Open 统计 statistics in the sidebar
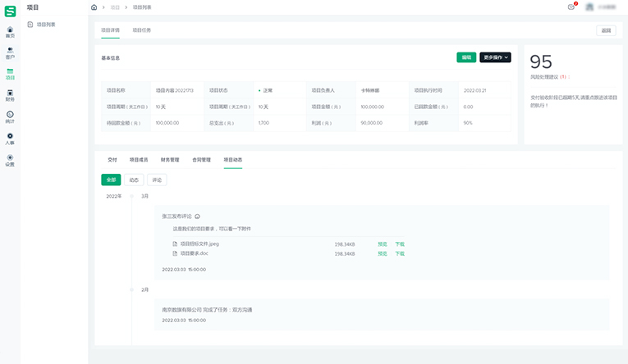This screenshot has height=364, width=628. click(x=10, y=116)
